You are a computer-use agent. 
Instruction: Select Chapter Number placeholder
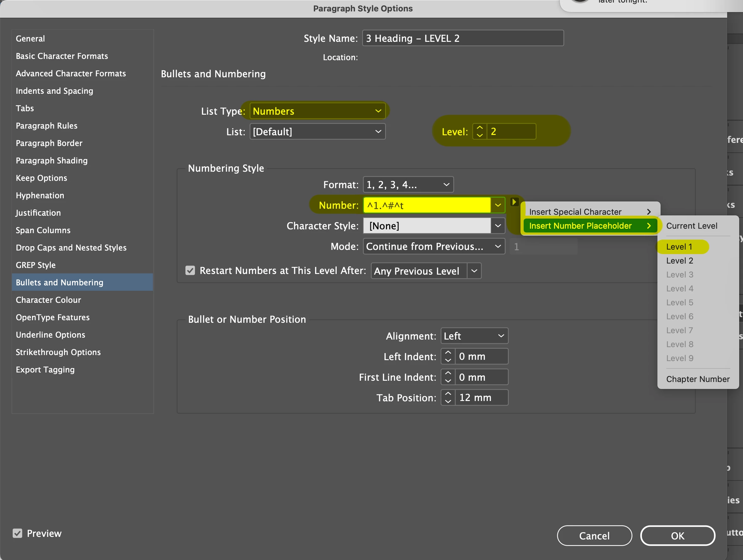tap(698, 379)
